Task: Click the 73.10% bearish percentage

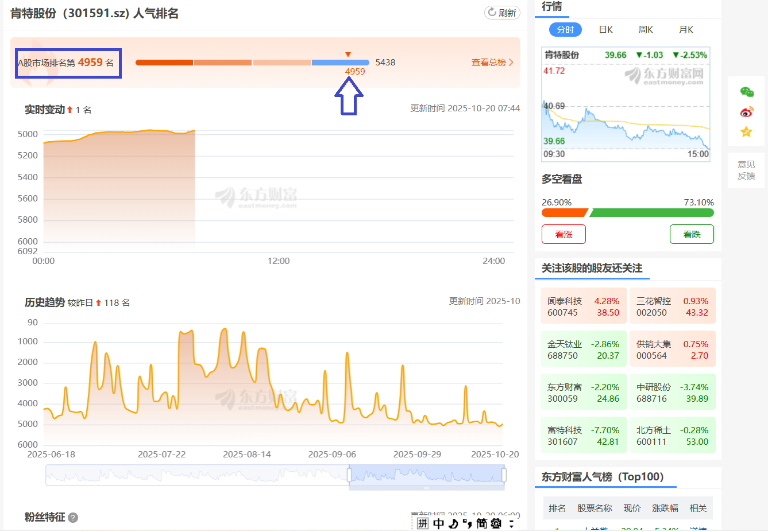Action: pos(698,203)
